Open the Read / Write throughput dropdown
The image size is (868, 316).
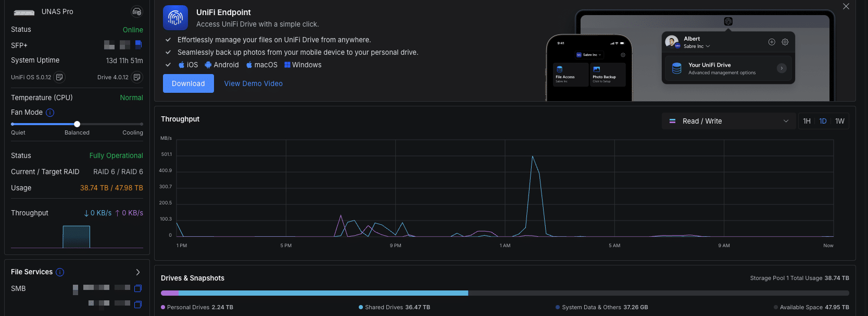(x=728, y=121)
